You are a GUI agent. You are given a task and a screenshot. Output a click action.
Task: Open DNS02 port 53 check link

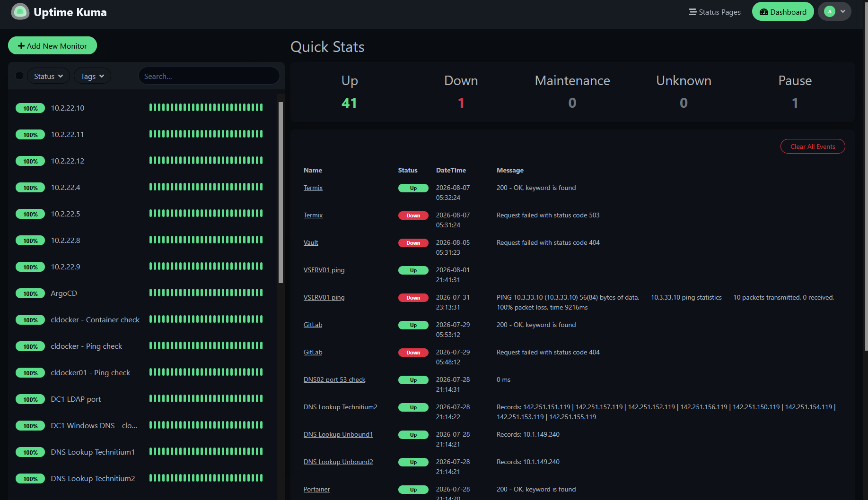[334, 379]
